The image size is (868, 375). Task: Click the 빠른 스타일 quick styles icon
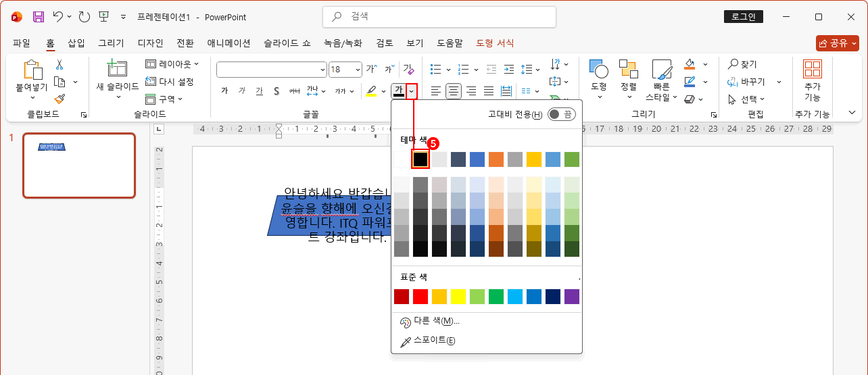(662, 70)
